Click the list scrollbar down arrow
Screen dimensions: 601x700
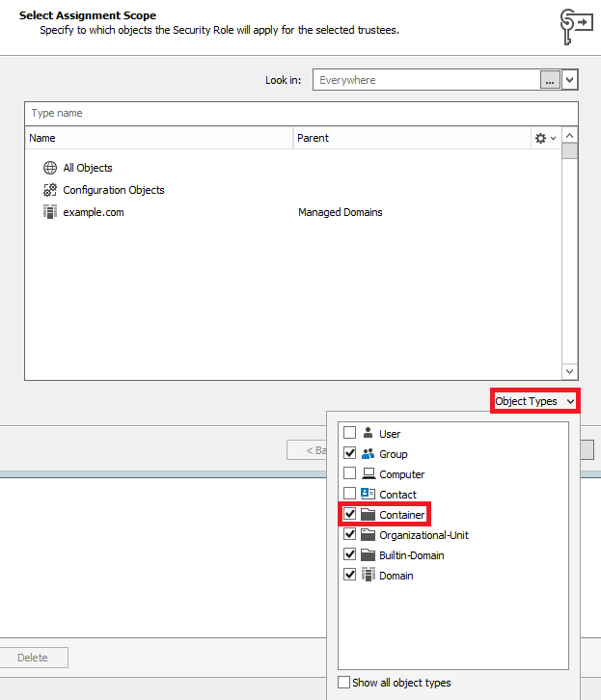coord(570,371)
